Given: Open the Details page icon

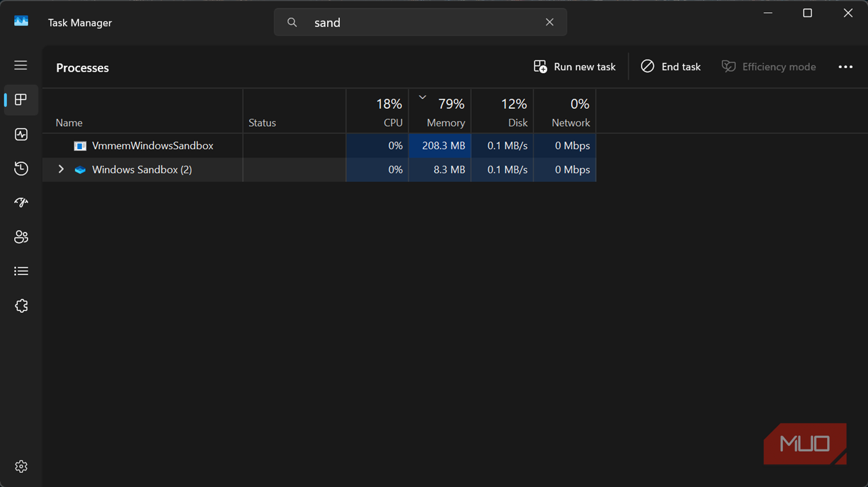Looking at the screenshot, I should (x=20, y=271).
